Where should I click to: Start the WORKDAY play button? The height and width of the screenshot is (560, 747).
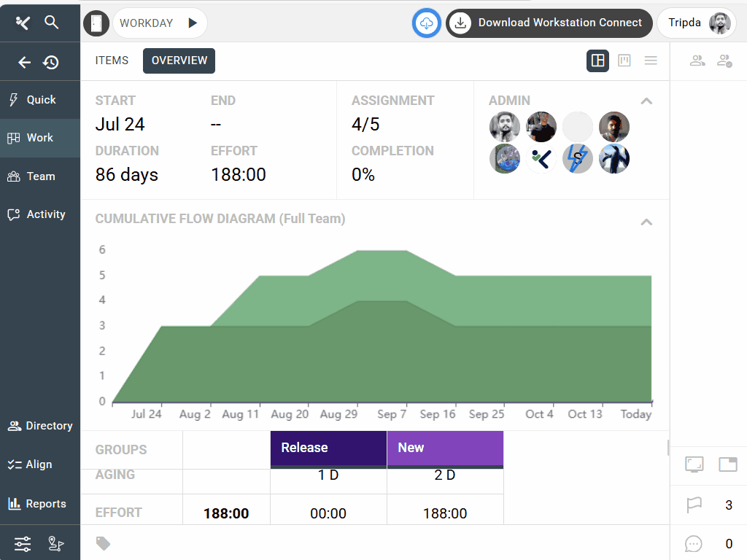pos(193,23)
